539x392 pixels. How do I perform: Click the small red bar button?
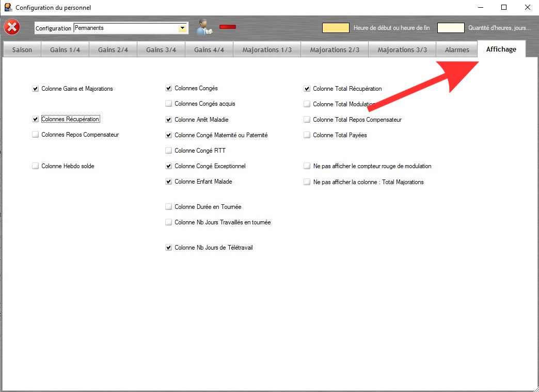coord(228,27)
